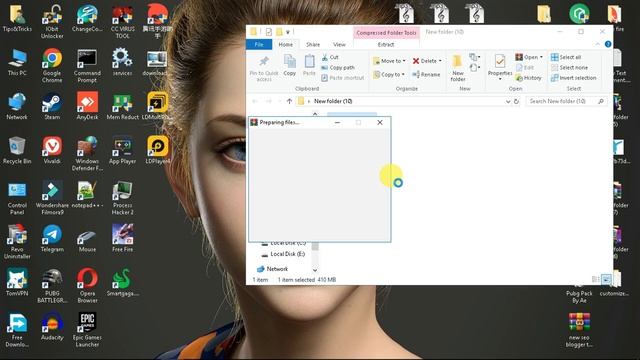Viewport: 640px width, 360px height.
Task: Select Epic Games Launcher icon
Action: [87, 329]
